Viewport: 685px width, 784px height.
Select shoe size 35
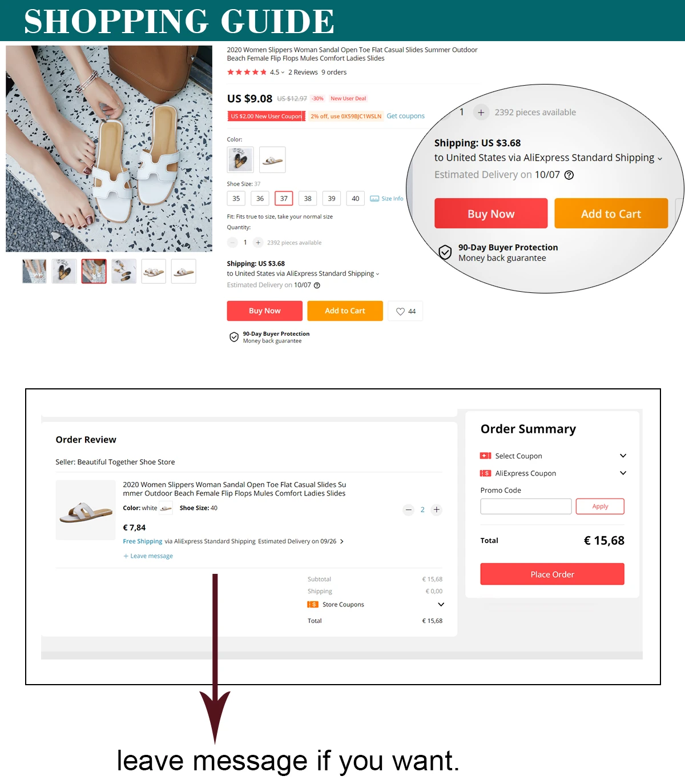[236, 199]
